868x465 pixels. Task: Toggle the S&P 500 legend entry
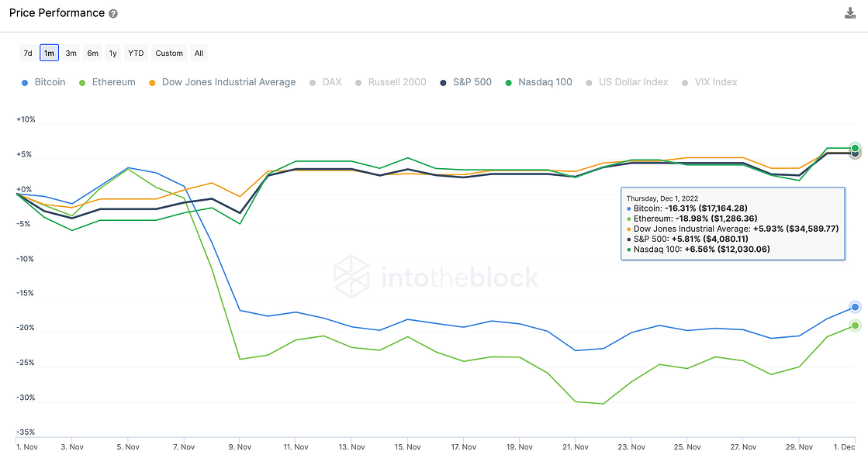pos(465,82)
